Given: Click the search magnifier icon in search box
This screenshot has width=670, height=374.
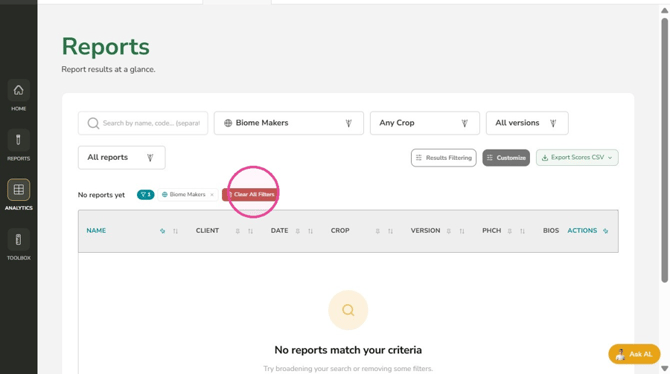Looking at the screenshot, I should tap(93, 123).
